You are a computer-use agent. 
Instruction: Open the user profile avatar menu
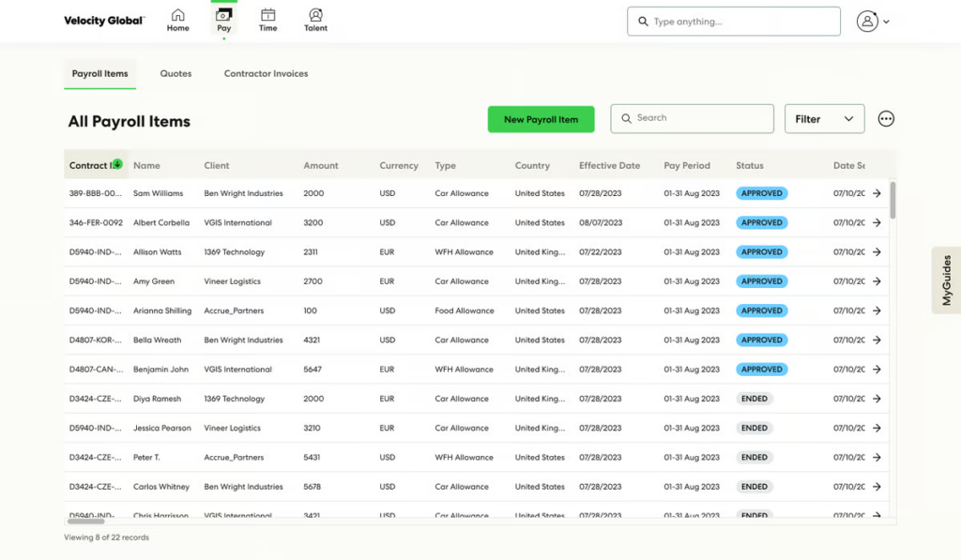pyautogui.click(x=873, y=22)
